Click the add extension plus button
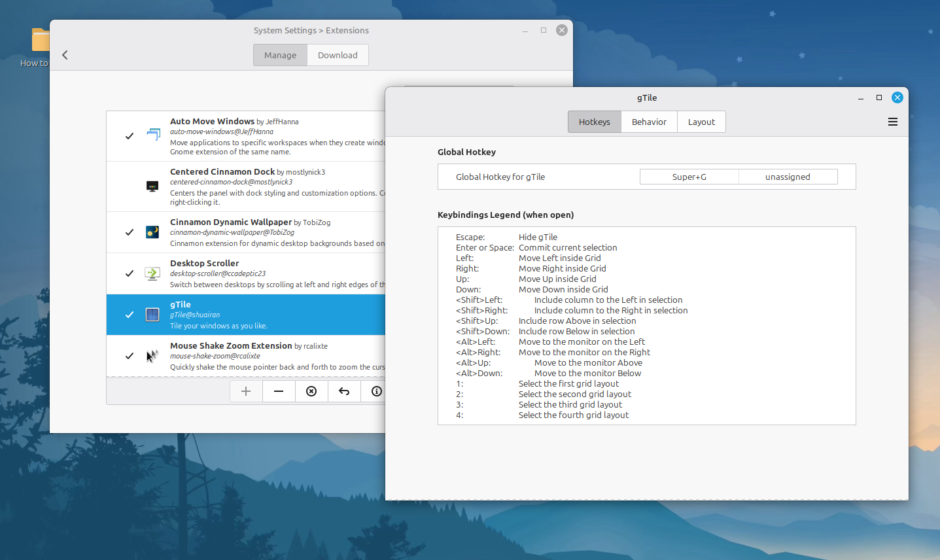 (x=246, y=391)
